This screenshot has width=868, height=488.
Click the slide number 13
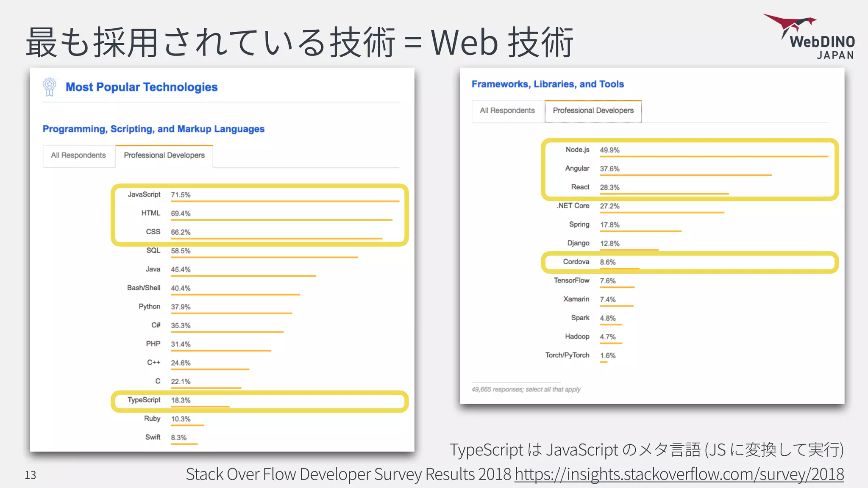[31, 475]
